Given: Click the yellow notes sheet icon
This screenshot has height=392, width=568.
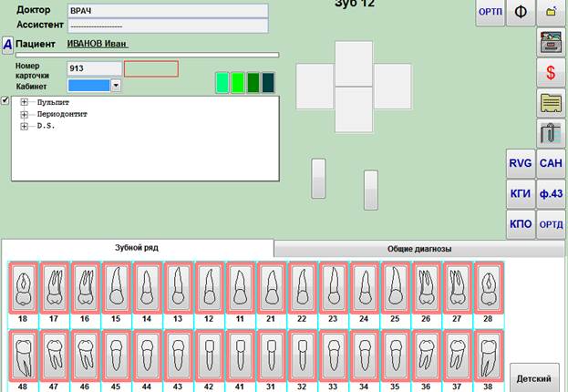Looking at the screenshot, I should click(551, 102).
